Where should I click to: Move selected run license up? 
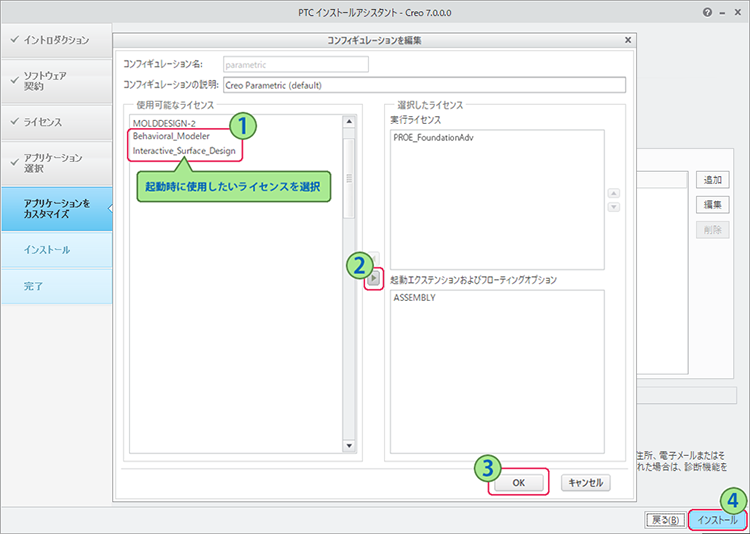click(x=614, y=194)
